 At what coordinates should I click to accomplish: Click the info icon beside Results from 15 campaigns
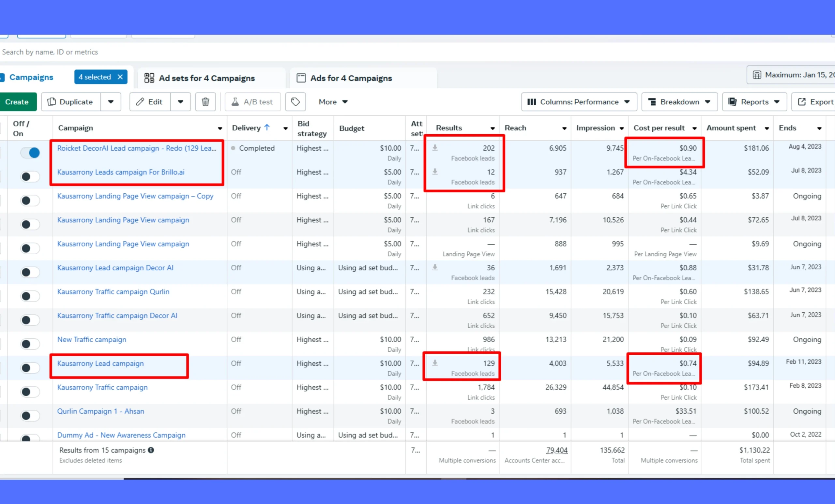tap(151, 450)
